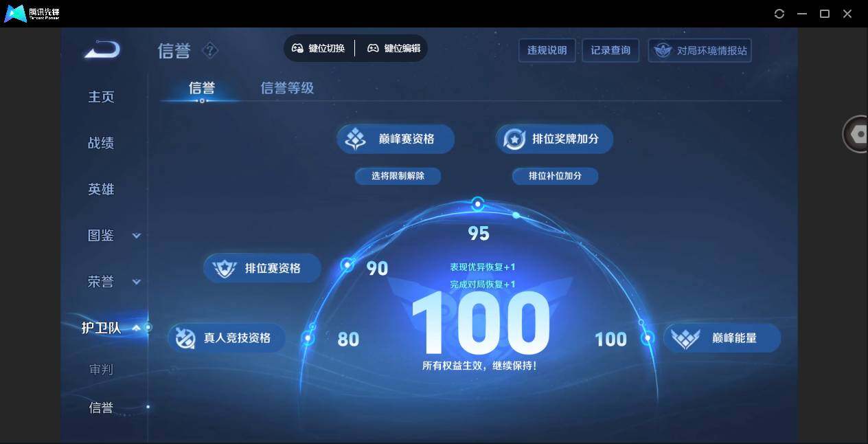This screenshot has height=444, width=868.
Task: Click the 对局环境情报站 shield icon
Action: tap(661, 50)
